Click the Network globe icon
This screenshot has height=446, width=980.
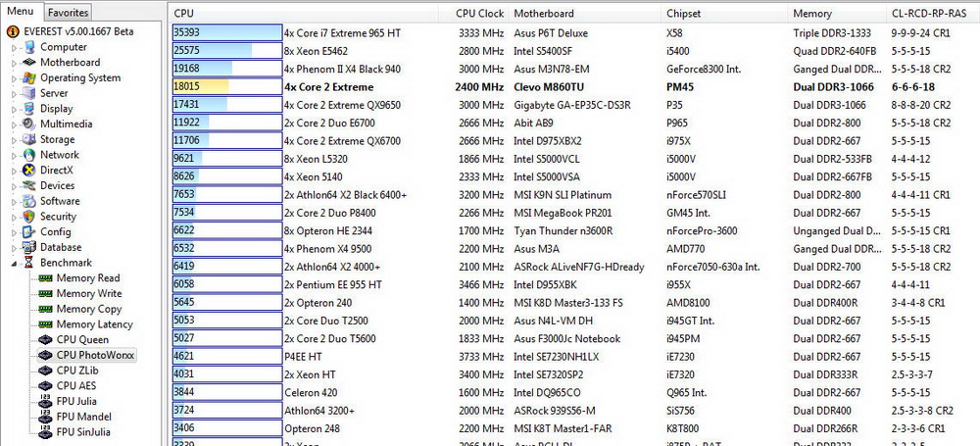[28, 155]
